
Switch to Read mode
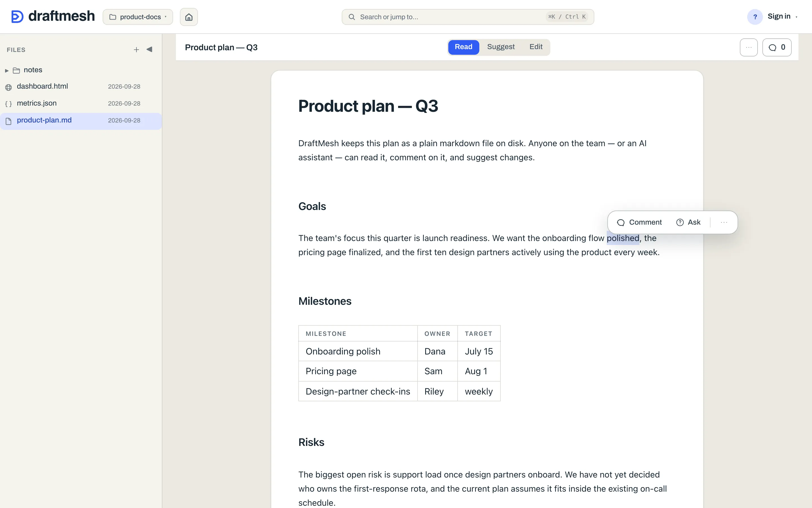click(x=464, y=47)
